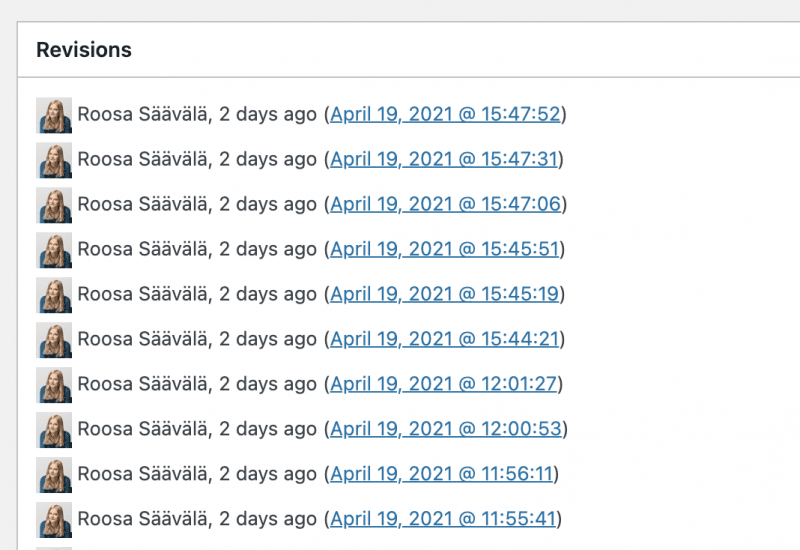Click author avatar beside the 15:47:06 revision

tap(54, 205)
